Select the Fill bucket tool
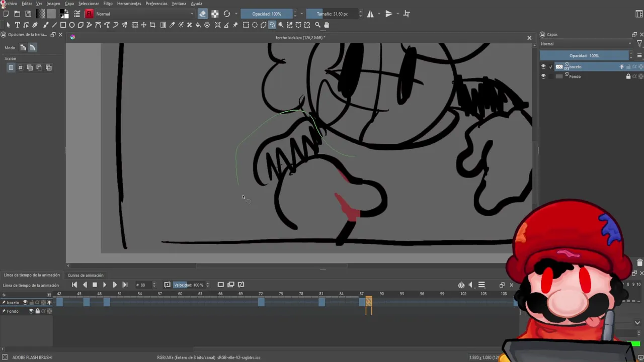Viewport: 644px width, 362px height. point(198,25)
